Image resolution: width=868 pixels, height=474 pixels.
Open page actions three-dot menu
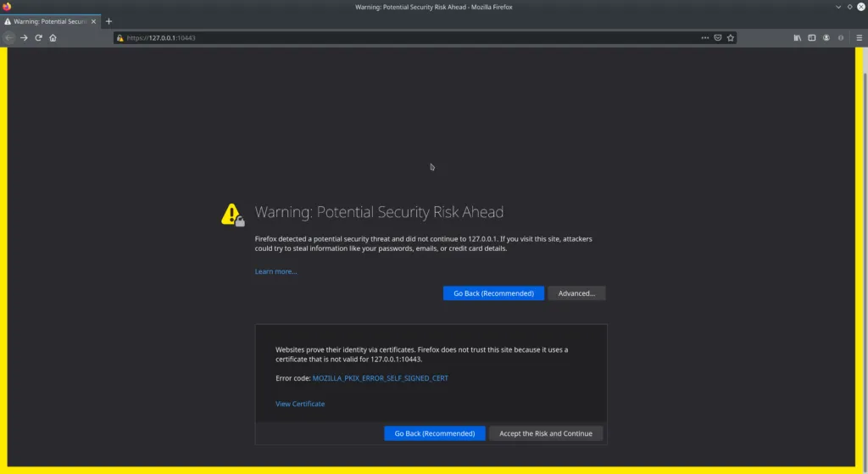tap(704, 38)
